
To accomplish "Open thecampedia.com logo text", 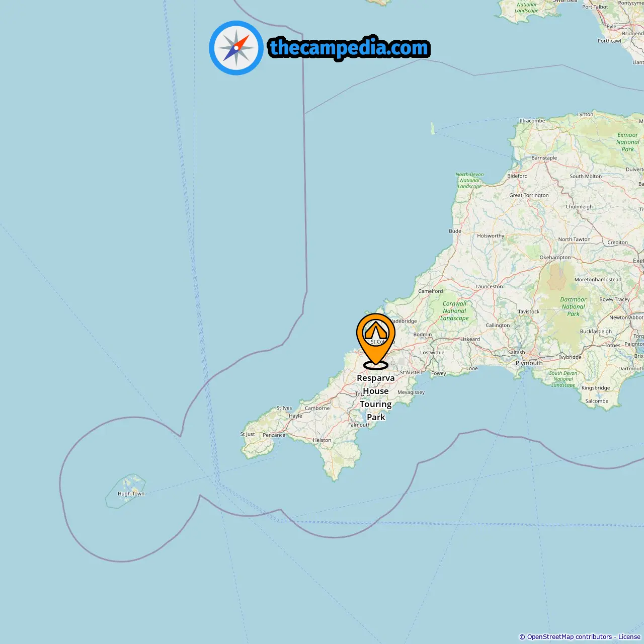I will point(349,48).
